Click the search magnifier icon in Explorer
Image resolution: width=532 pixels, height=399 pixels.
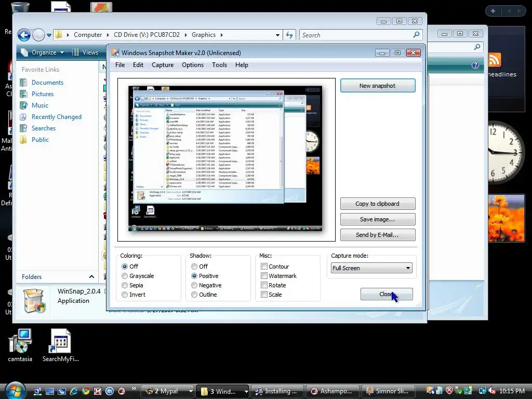tap(416, 35)
